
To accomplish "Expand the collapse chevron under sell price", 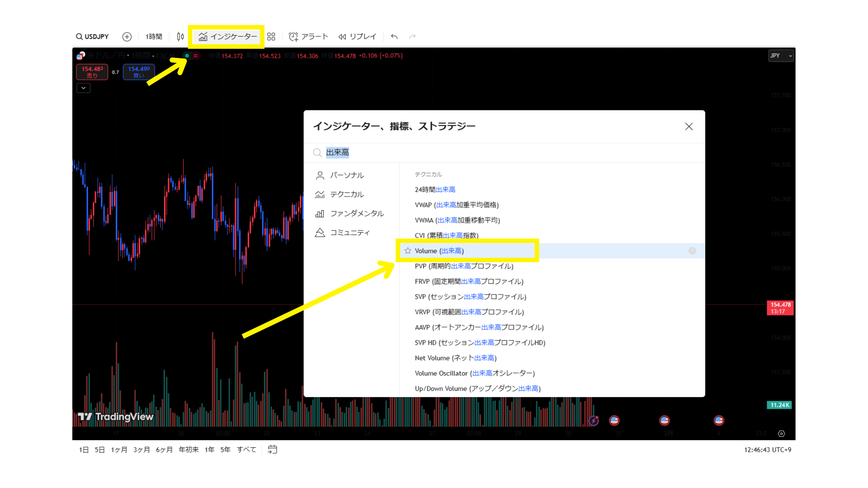I will pyautogui.click(x=84, y=88).
